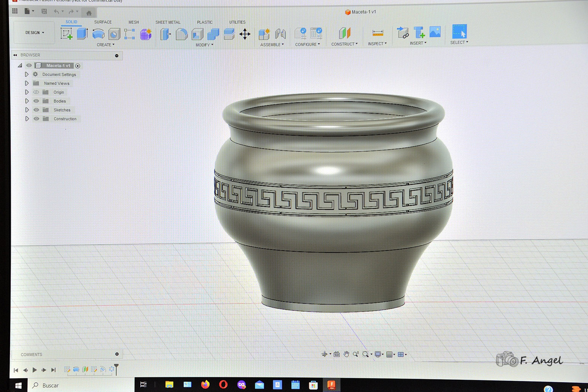Toggle visibility of Maceta-1 v1 component
This screenshot has height=392, width=588.
pos(29,66)
